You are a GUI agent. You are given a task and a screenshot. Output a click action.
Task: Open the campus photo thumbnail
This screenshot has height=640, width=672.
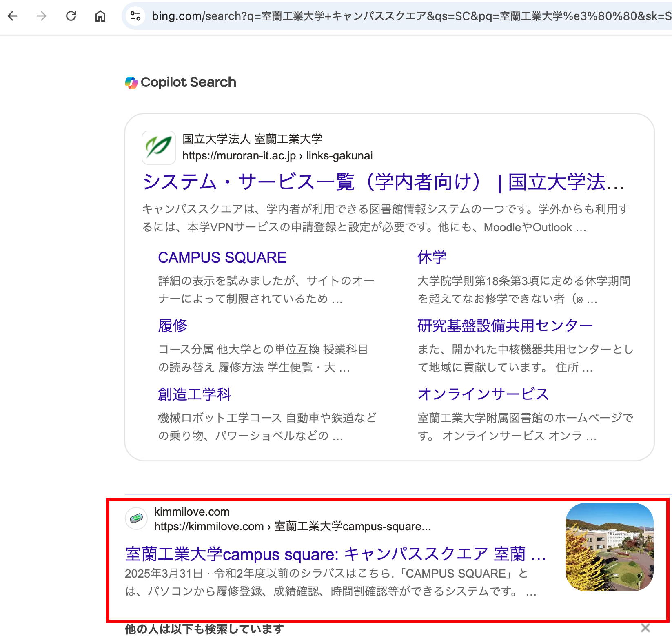pos(609,547)
